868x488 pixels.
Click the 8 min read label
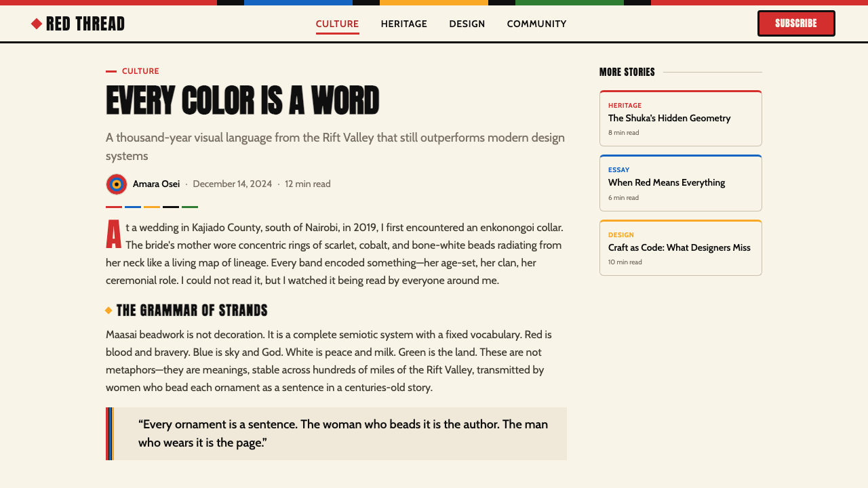[623, 133]
